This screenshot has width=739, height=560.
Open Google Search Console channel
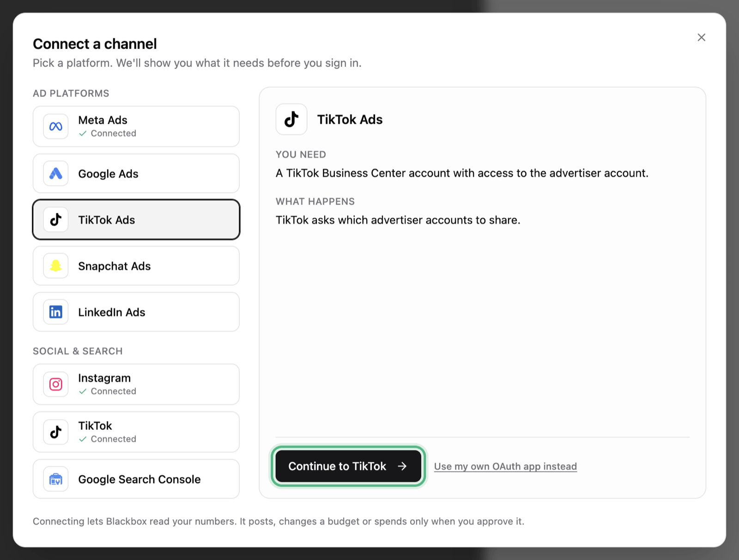tap(136, 479)
